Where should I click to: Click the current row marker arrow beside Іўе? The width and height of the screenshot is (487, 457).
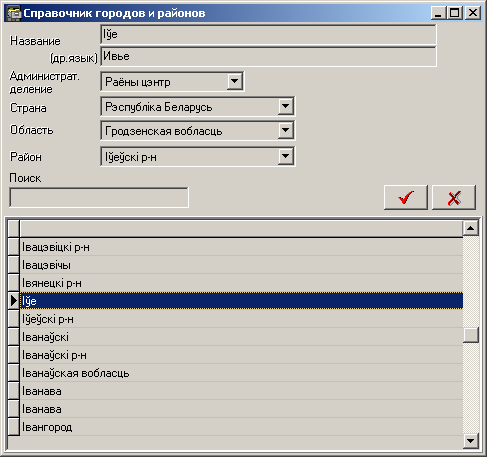pos(14,301)
